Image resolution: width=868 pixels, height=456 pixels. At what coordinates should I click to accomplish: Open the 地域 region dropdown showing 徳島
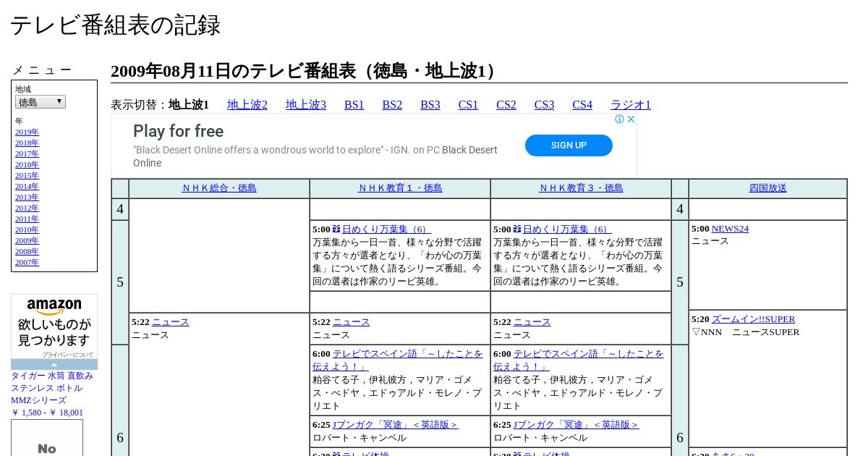coord(41,102)
